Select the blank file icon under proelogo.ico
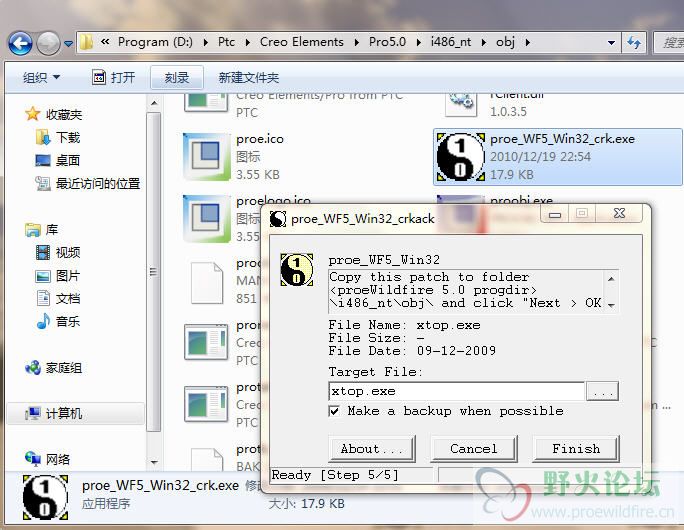The height and width of the screenshot is (530, 684). 207,282
